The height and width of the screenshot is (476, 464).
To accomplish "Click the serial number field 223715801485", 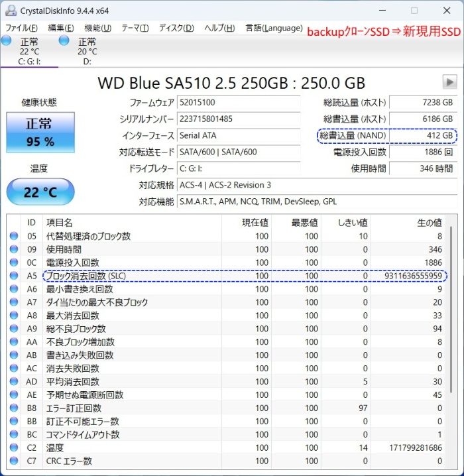I will click(x=239, y=119).
